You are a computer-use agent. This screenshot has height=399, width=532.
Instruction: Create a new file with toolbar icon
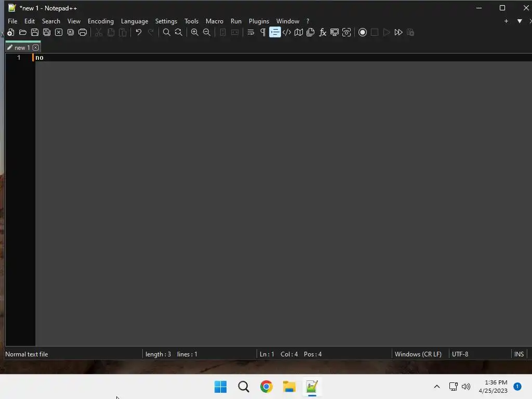coord(10,33)
